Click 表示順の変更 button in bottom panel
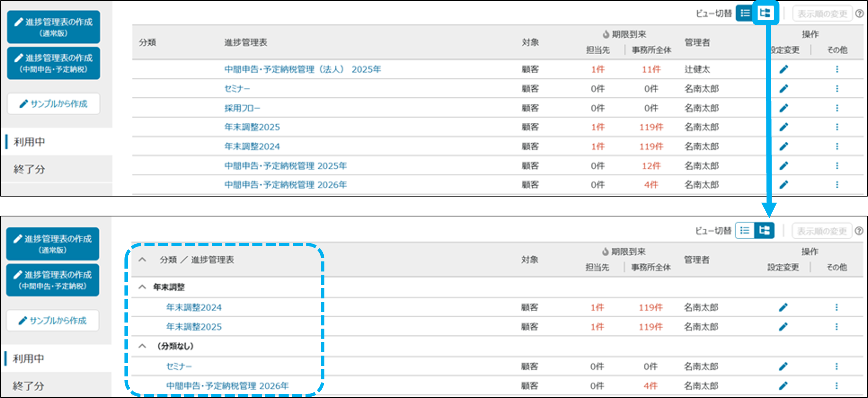 point(822,231)
